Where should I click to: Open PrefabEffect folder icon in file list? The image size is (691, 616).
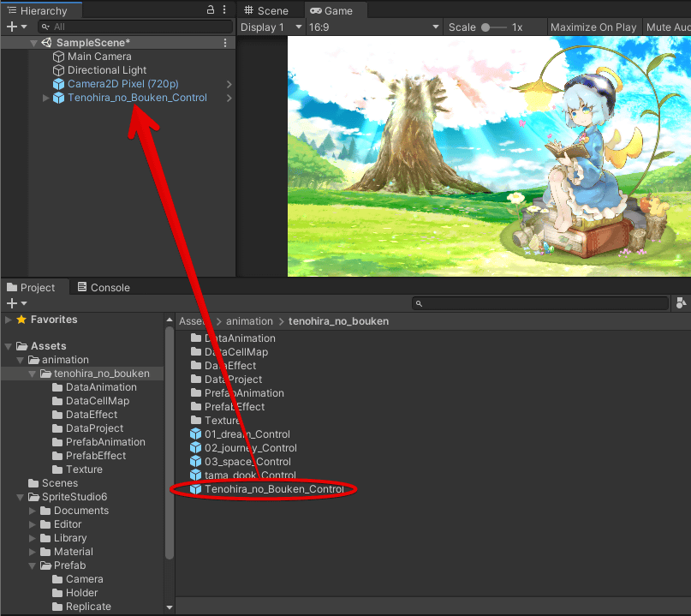pos(196,406)
